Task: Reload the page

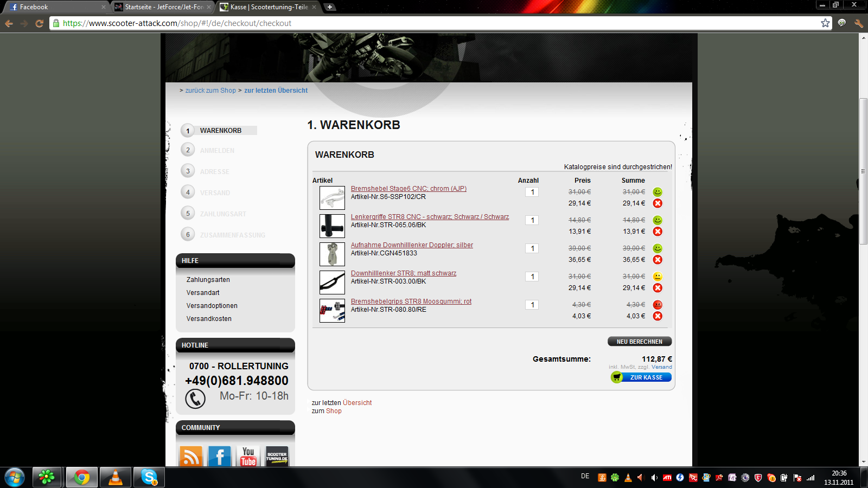Action: (39, 23)
